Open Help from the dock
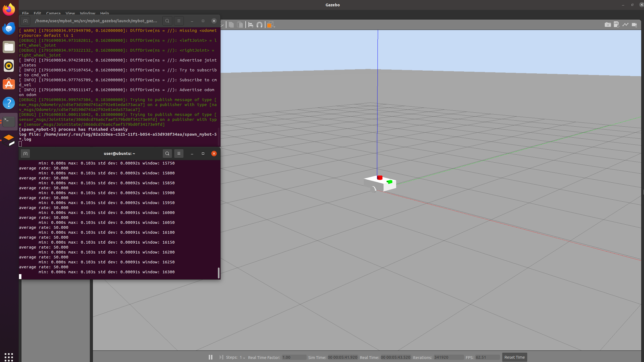This screenshot has height=362, width=644. [x=9, y=103]
